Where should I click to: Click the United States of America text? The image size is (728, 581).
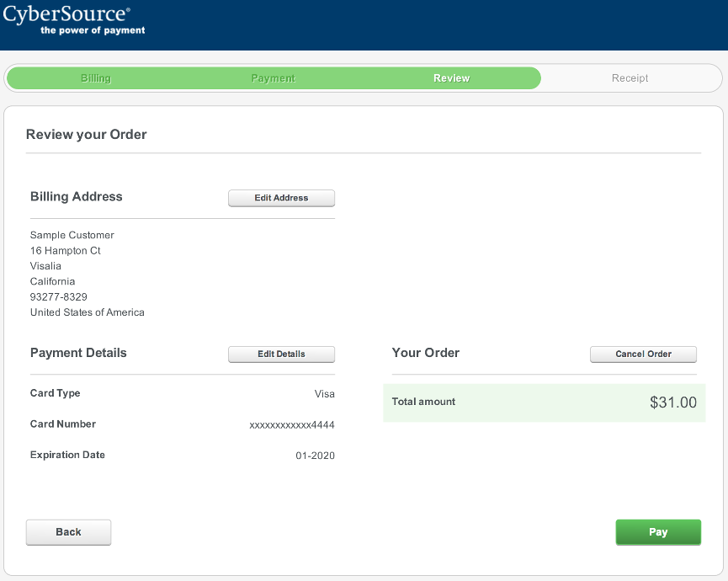[88, 312]
